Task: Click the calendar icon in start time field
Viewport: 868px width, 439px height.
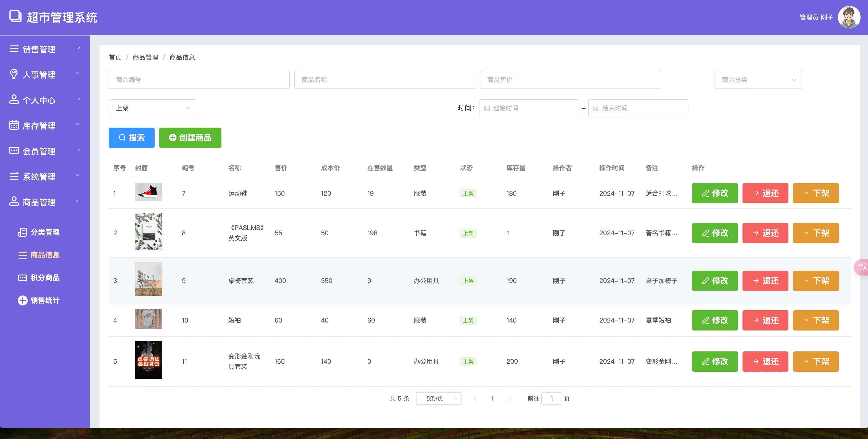Action: click(x=487, y=108)
